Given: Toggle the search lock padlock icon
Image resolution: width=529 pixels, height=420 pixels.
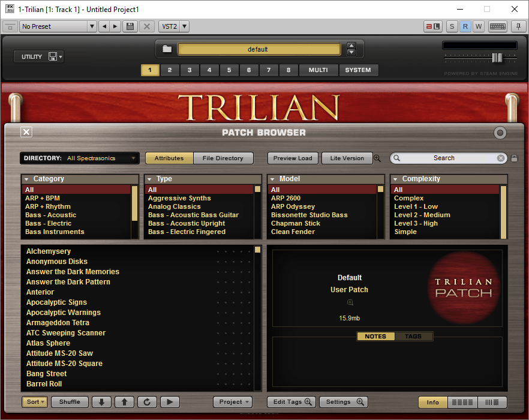Looking at the screenshot, I should 514,158.
